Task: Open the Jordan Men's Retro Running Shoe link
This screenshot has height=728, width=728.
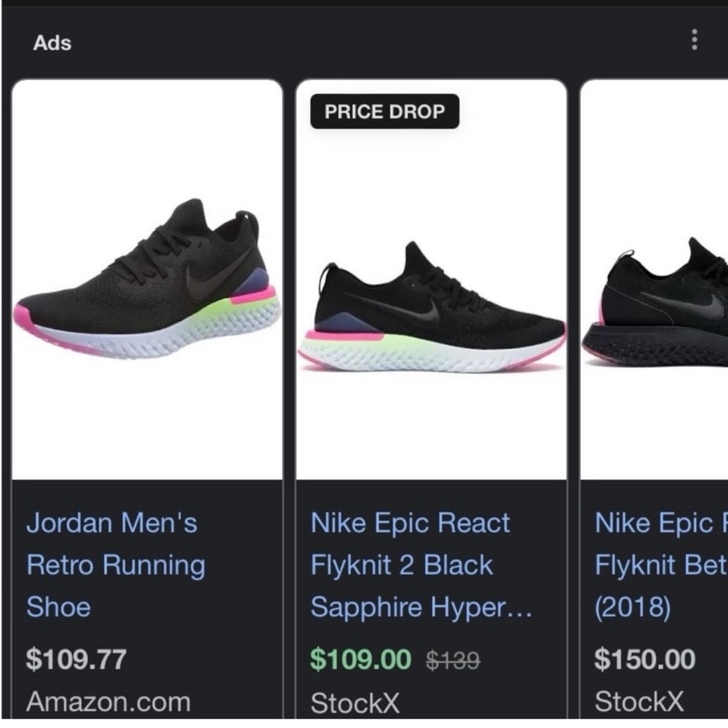Action: point(116,564)
